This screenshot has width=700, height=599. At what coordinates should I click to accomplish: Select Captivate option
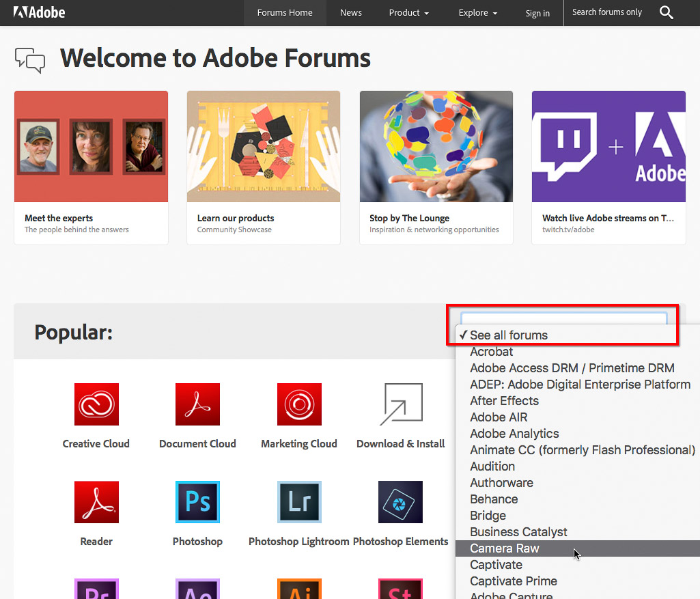[578, 565]
